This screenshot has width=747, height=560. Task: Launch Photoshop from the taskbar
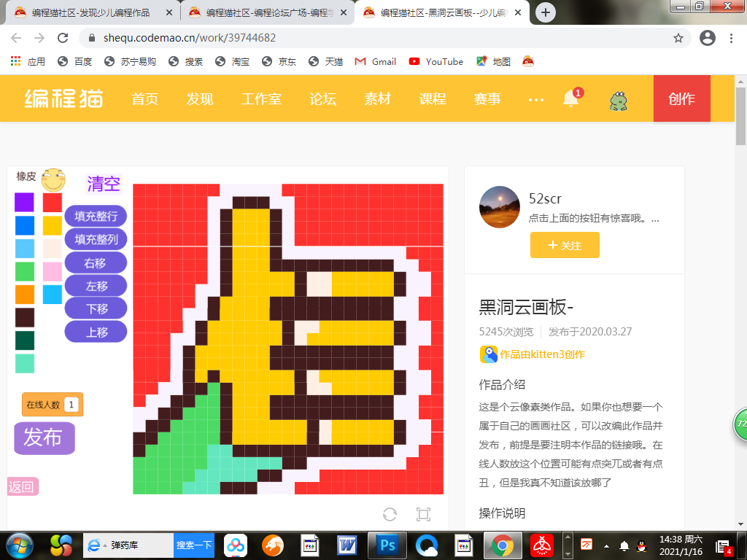click(x=387, y=545)
